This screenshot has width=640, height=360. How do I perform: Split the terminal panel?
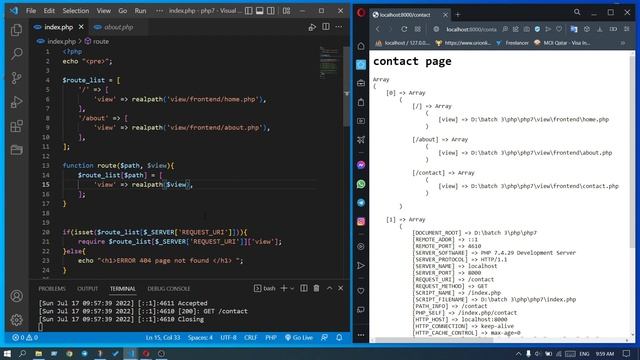[304, 288]
